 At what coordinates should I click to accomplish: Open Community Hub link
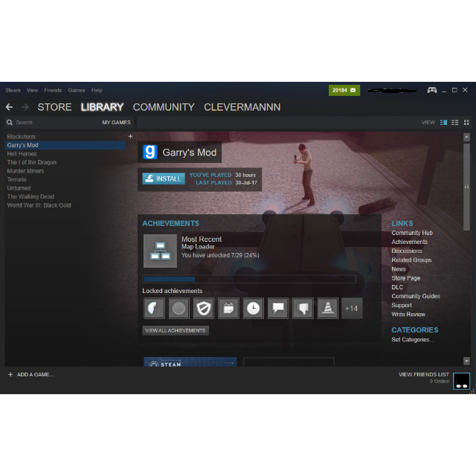pyautogui.click(x=412, y=233)
